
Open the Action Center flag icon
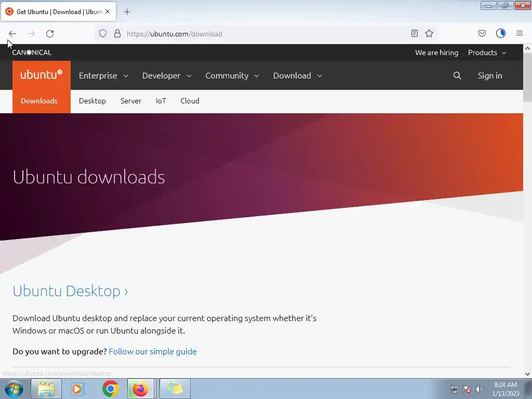point(467,389)
